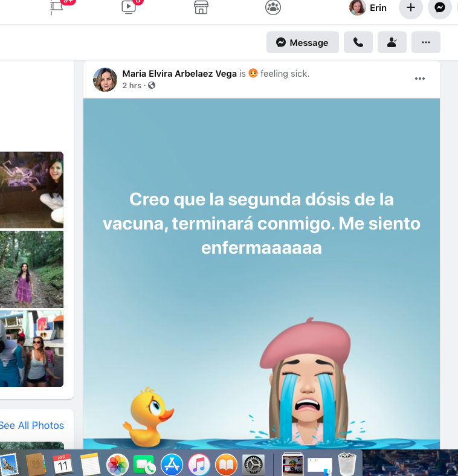Click the post's '2 hrs' timestamp
The height and width of the screenshot is (476, 458).
(x=131, y=86)
